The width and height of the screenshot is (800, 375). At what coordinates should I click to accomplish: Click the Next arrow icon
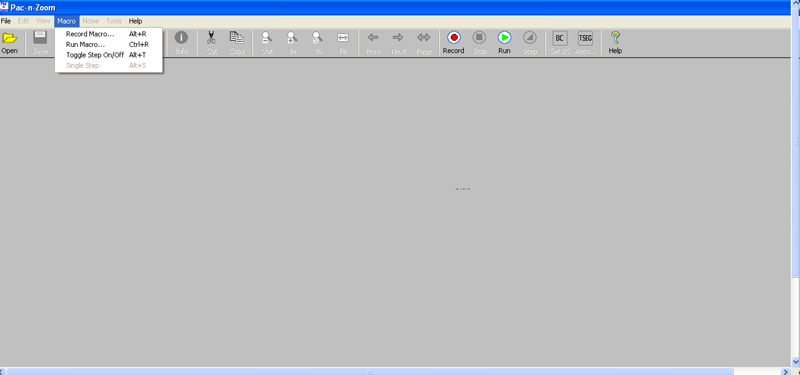(398, 37)
